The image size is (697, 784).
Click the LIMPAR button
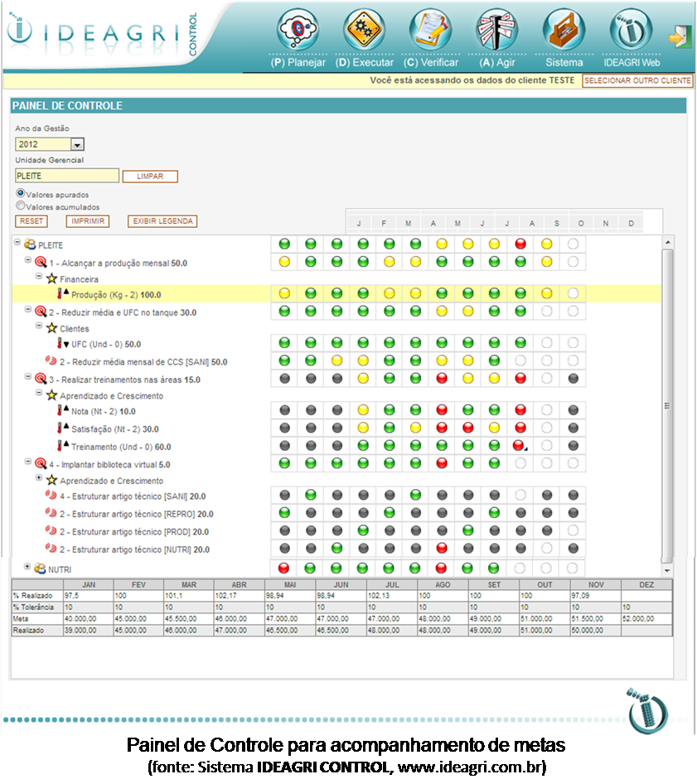[150, 176]
